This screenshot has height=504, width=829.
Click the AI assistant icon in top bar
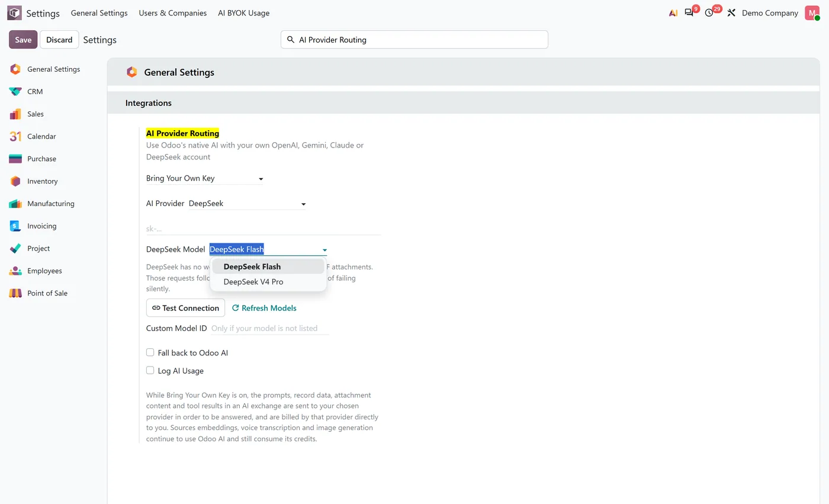[673, 13]
